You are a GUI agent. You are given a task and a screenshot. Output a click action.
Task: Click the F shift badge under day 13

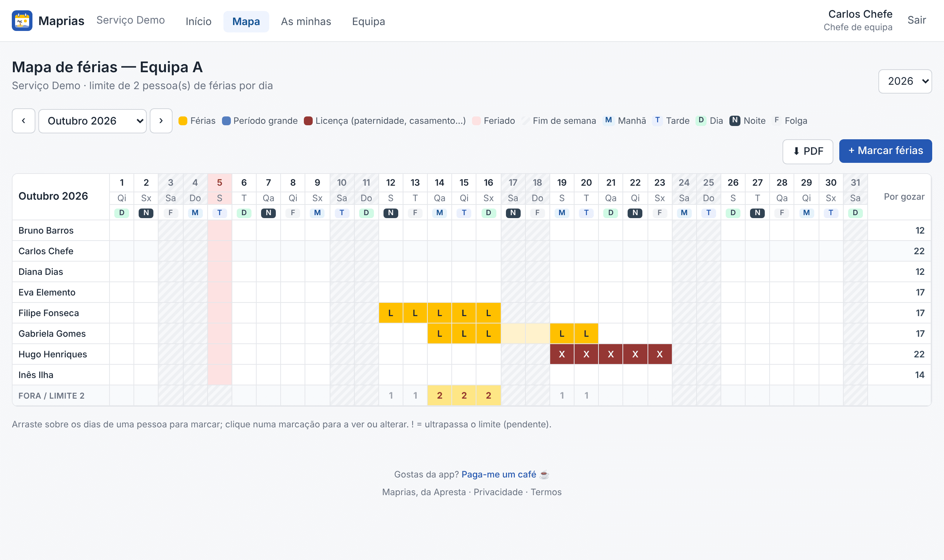click(x=415, y=213)
